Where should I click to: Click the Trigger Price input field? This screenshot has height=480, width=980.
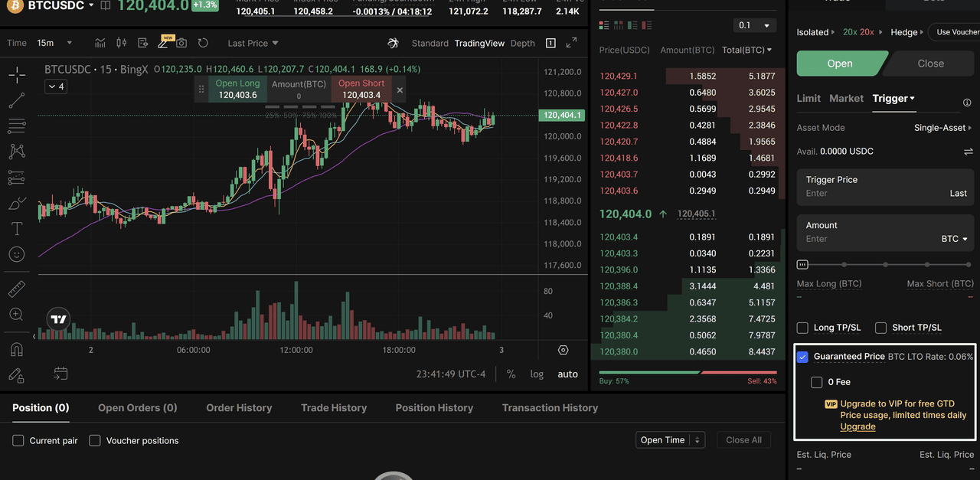pyautogui.click(x=873, y=193)
